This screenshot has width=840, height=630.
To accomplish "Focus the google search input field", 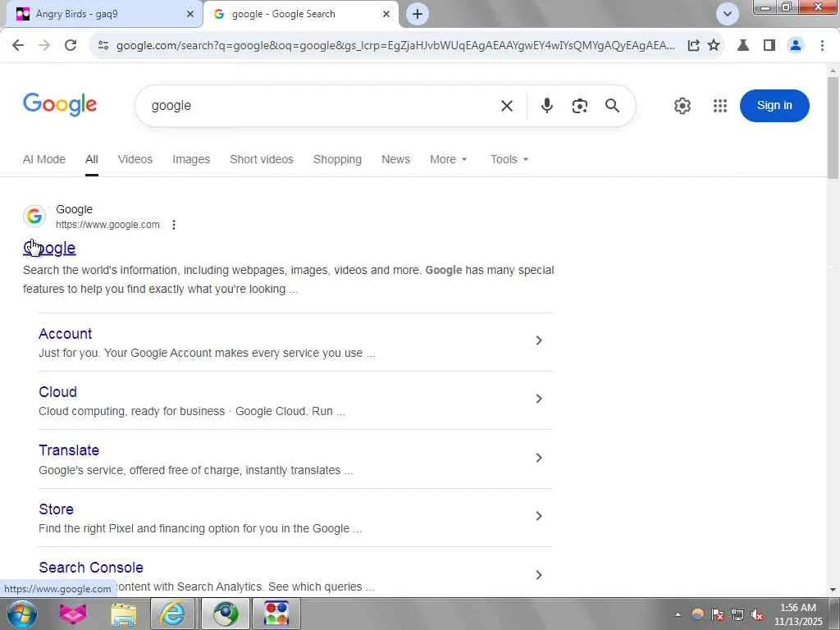I will pos(322,106).
